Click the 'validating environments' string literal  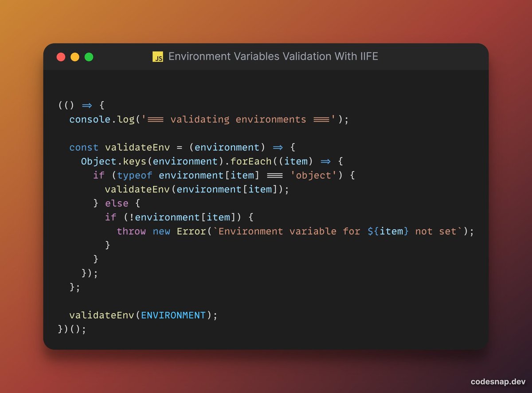[238, 119]
